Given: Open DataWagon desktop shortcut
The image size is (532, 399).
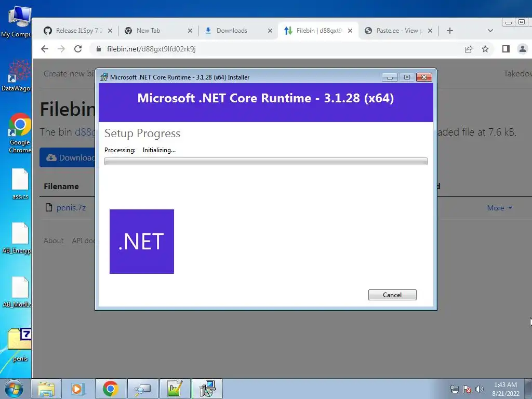Looking at the screenshot, I should coord(16,76).
